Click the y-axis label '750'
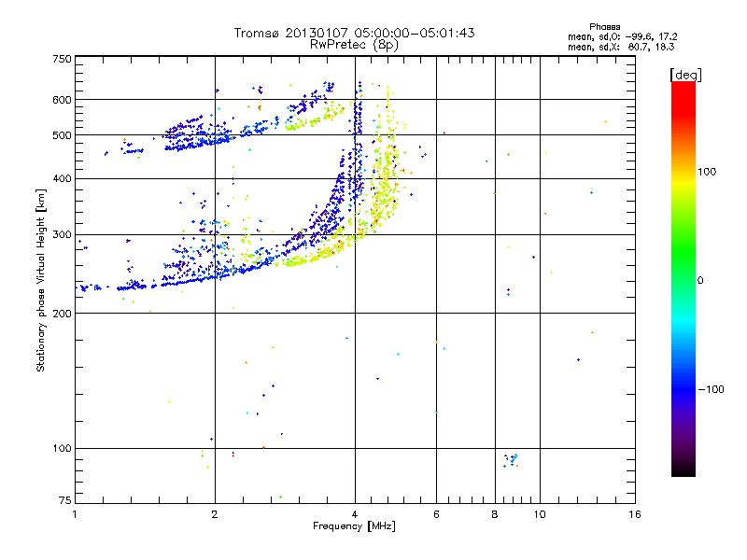747x560 pixels. click(x=62, y=59)
